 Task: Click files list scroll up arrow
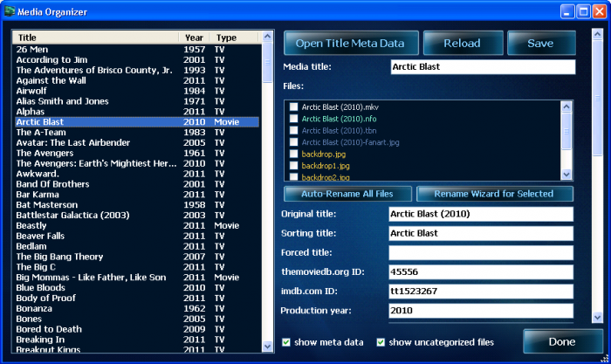[x=566, y=106]
